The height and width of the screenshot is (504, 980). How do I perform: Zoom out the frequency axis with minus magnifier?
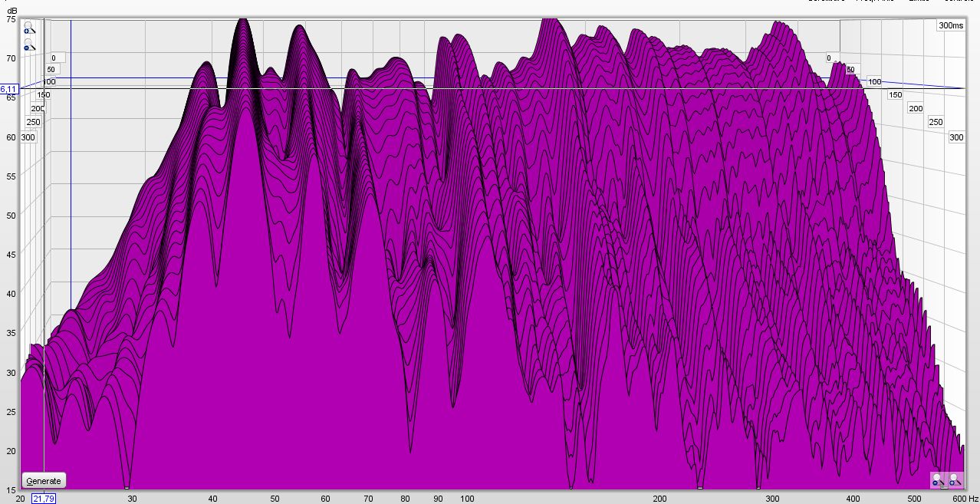[x=937, y=481]
